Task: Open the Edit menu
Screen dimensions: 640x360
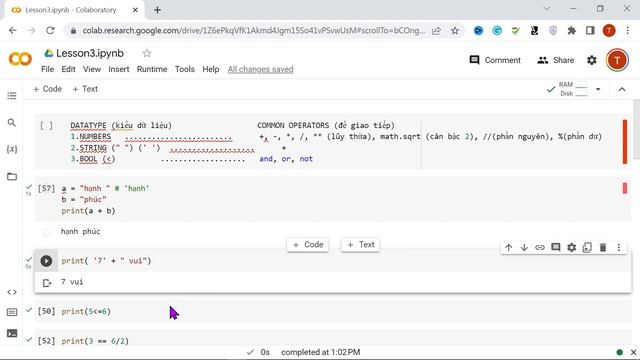Action: 68,69
